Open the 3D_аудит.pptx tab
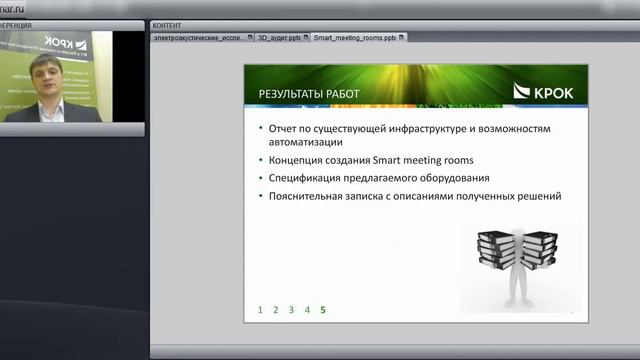This screenshot has width=640, height=360. point(282,38)
